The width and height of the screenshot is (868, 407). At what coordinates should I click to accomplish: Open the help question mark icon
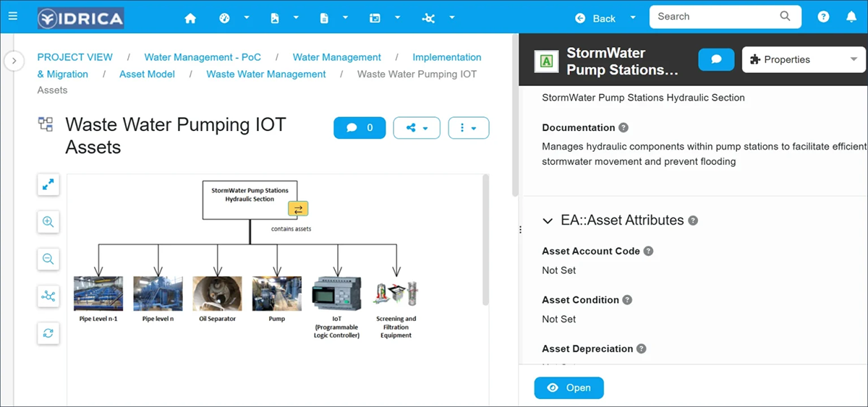coord(823,17)
